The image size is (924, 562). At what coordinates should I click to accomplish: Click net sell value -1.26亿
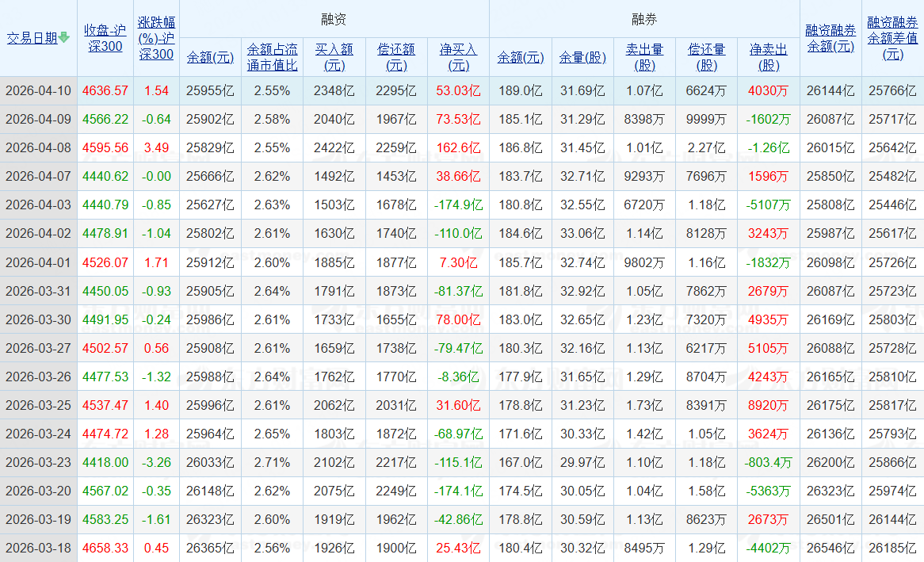coord(769,147)
